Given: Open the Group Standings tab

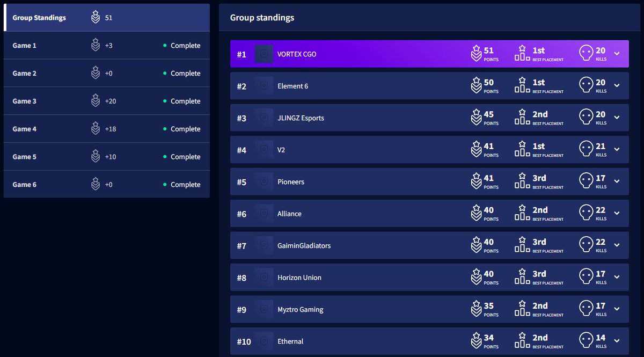Looking at the screenshot, I should [x=107, y=18].
